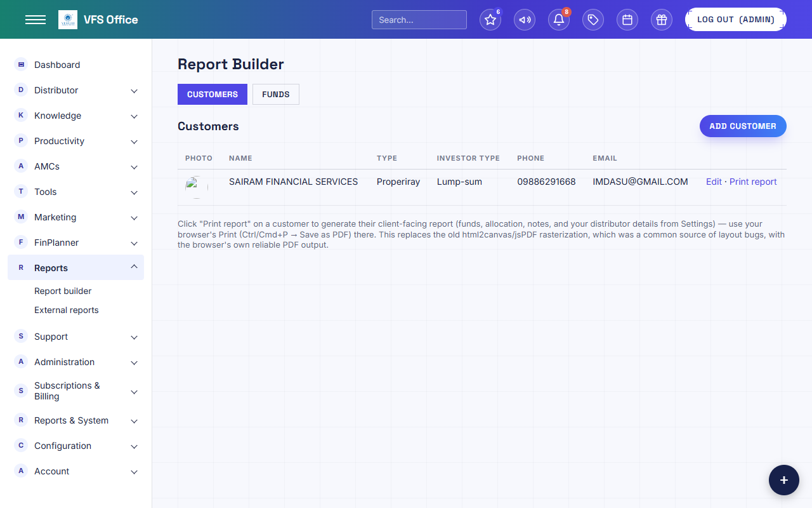Expand the AMCs menu chevron
812x508 pixels.
[x=134, y=167]
